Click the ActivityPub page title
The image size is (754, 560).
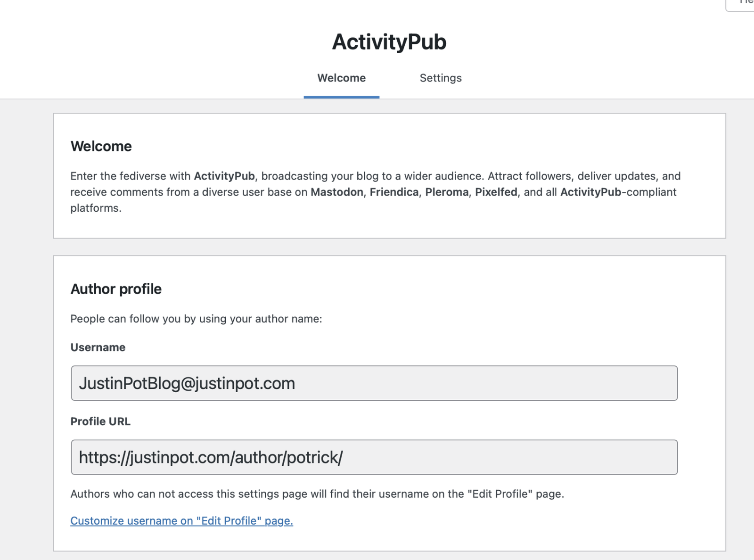(389, 42)
